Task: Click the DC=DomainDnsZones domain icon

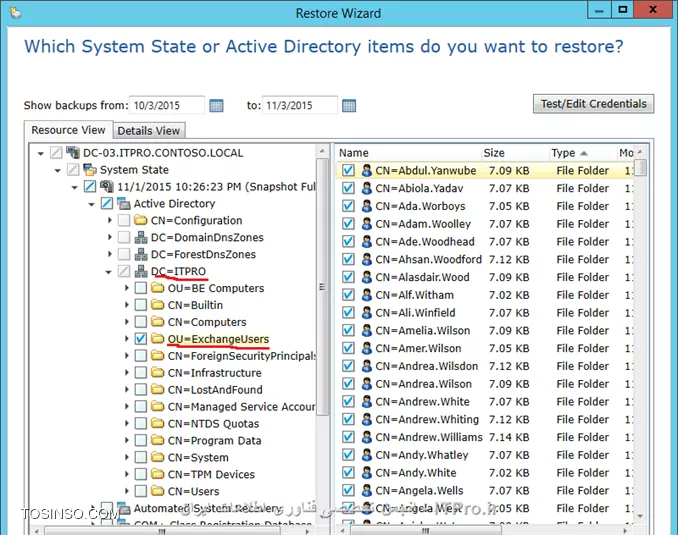Action: pyautogui.click(x=141, y=237)
